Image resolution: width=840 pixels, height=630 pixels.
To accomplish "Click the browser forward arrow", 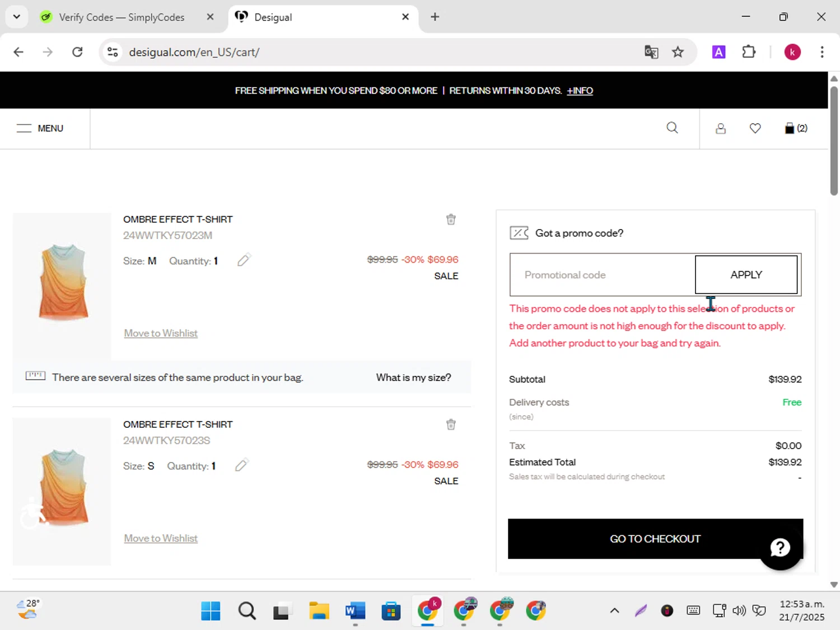I will point(48,52).
